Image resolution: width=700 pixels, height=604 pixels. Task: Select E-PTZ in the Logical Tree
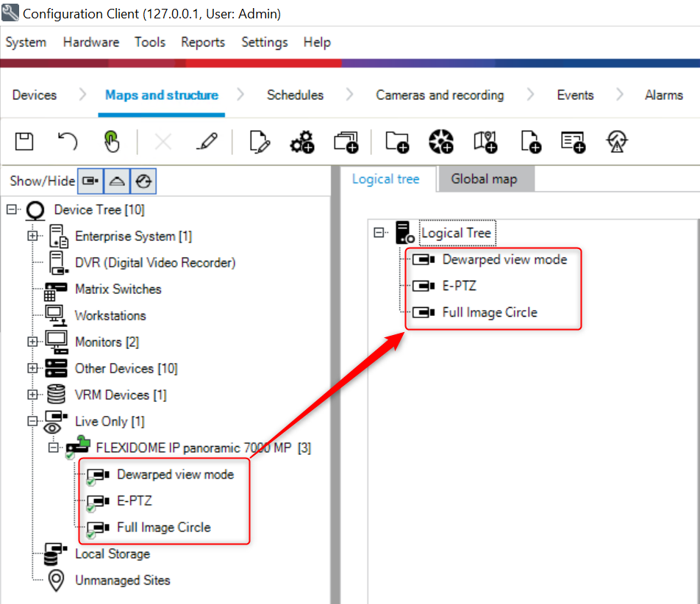(459, 286)
